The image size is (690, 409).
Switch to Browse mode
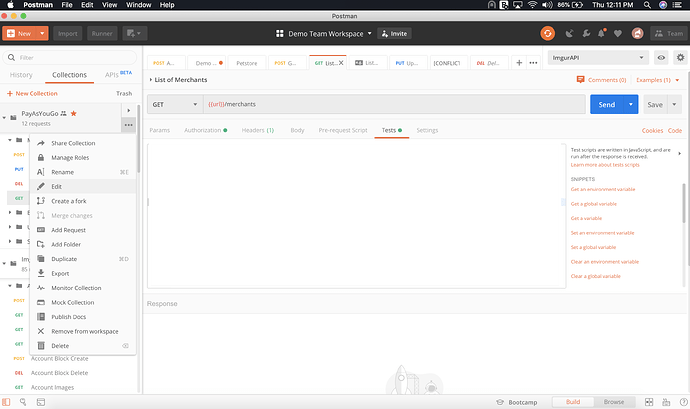point(614,402)
